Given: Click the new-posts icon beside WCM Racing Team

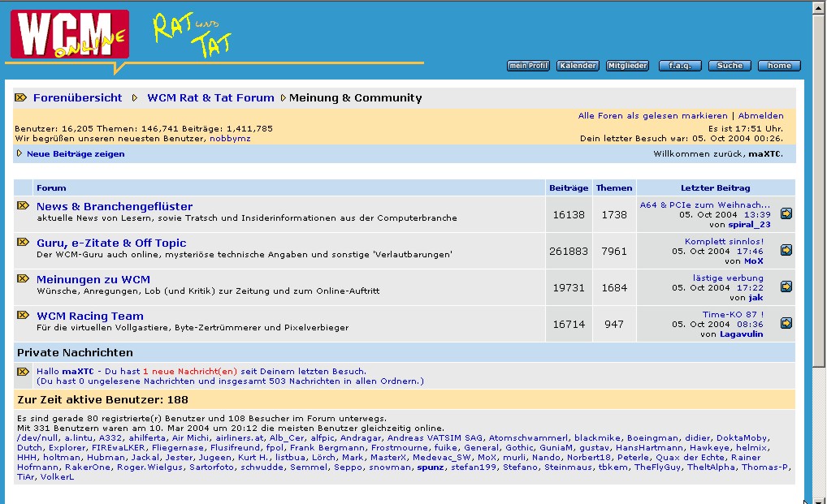Looking at the screenshot, I should click(23, 315).
